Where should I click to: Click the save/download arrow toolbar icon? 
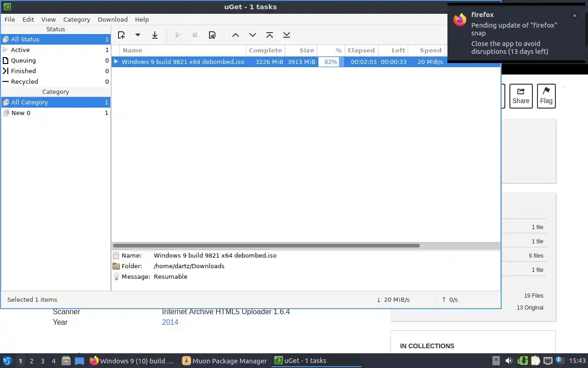tap(155, 35)
